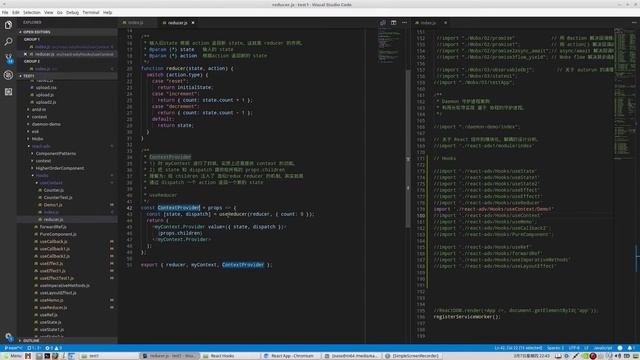Select the reducer.js editor tab
The image size is (640, 360).
pyautogui.click(x=178, y=23)
